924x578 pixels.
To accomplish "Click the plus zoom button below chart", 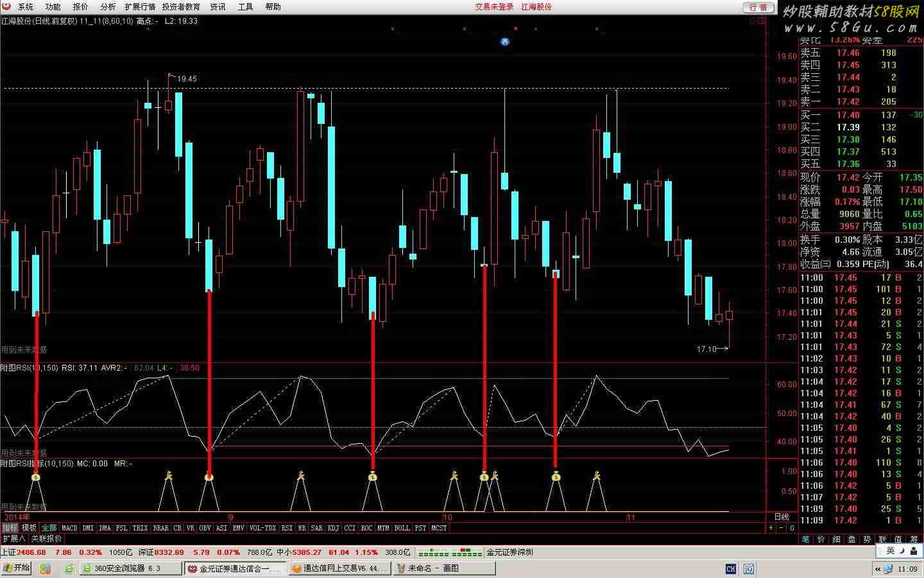I will coord(771,528).
